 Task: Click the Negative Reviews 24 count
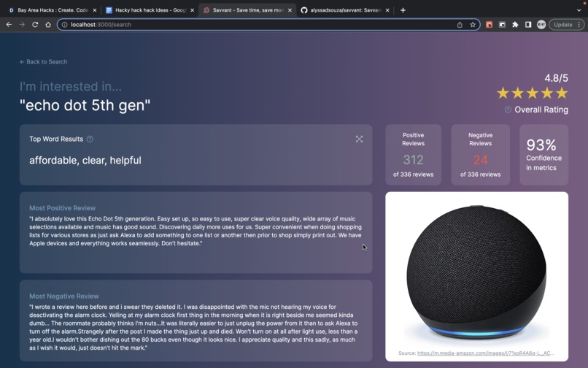coord(480,160)
